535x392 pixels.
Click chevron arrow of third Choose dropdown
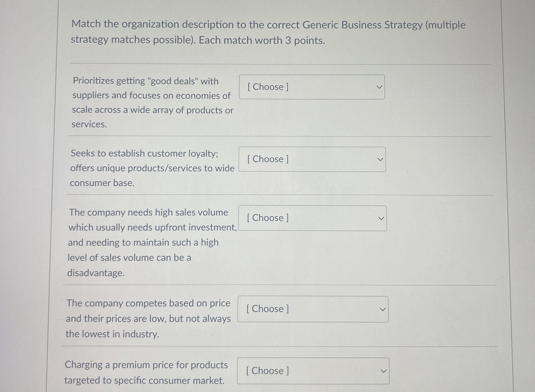tap(381, 218)
